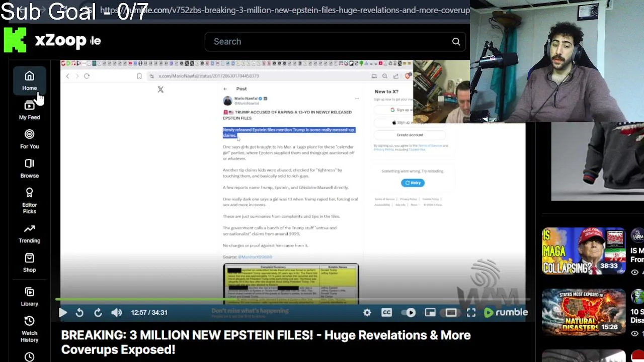The image size is (644, 362).
Task: Open the 'Is MAGA Collapsing?' video thumbnail
Action: point(584,251)
